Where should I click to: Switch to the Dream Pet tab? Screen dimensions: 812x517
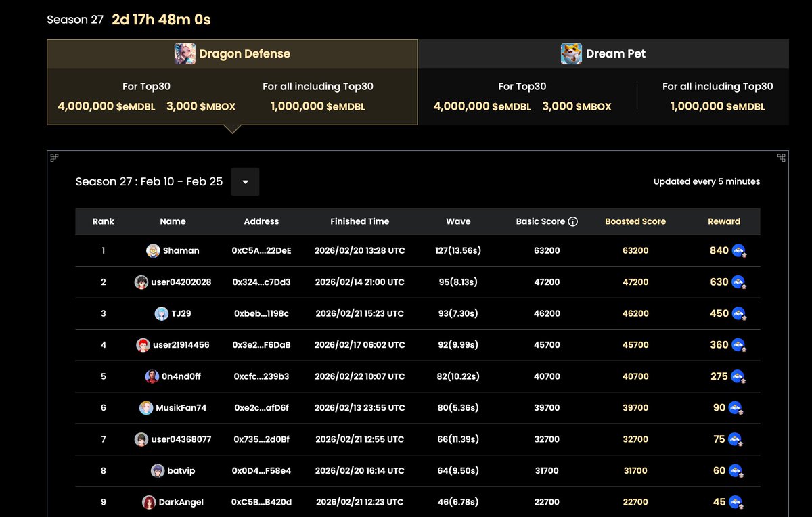615,54
